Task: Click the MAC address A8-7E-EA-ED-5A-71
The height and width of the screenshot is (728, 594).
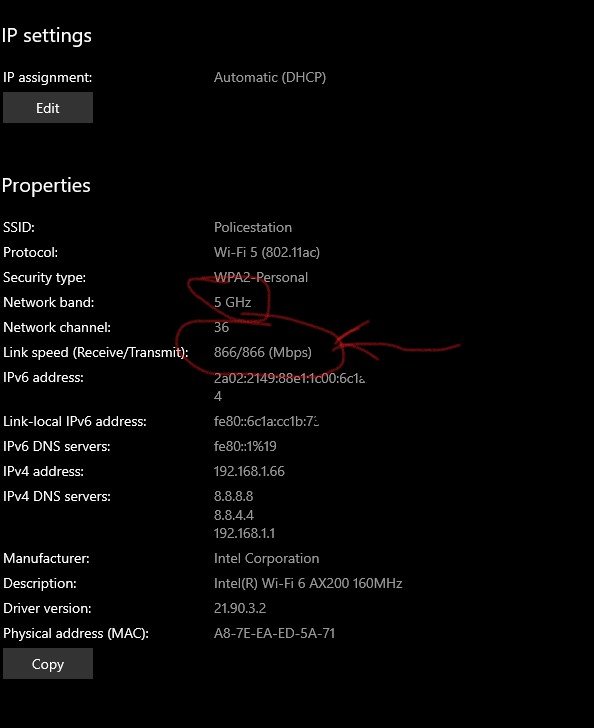Action: pyautogui.click(x=274, y=633)
